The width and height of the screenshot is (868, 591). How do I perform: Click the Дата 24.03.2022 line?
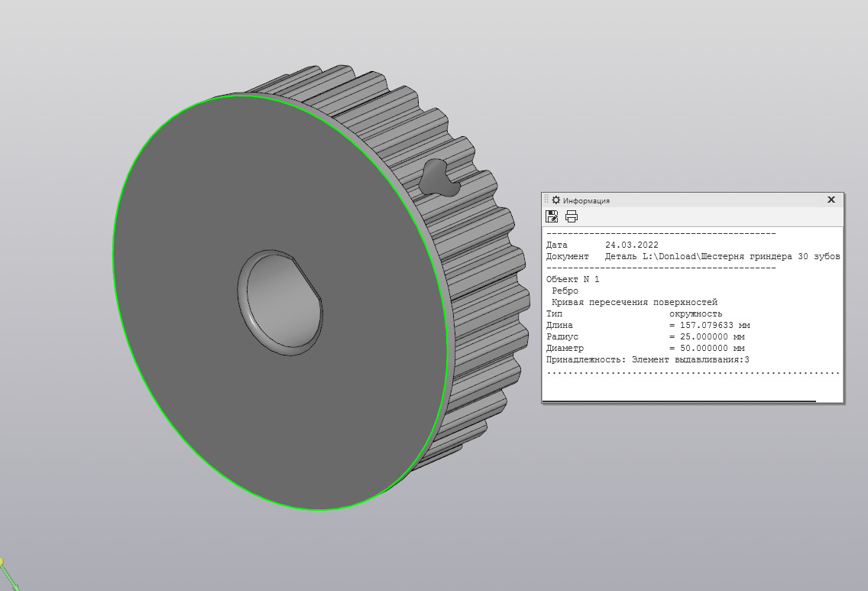pyautogui.click(x=602, y=245)
